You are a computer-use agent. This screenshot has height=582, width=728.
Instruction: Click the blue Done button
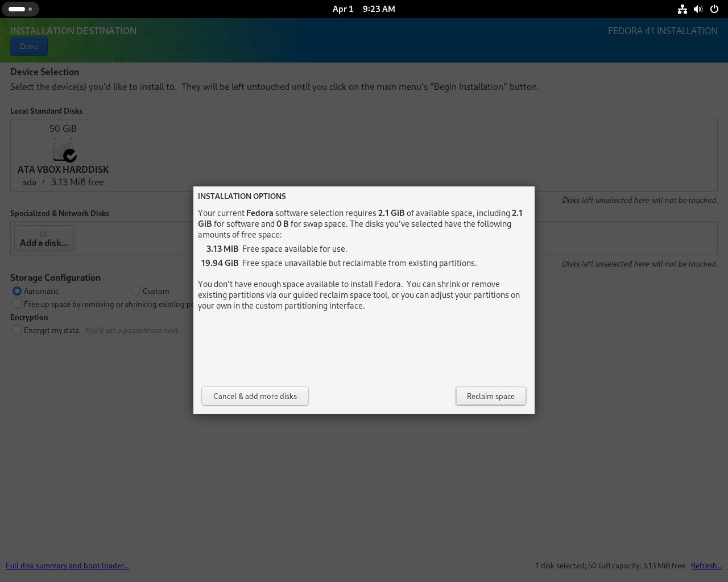(29, 46)
